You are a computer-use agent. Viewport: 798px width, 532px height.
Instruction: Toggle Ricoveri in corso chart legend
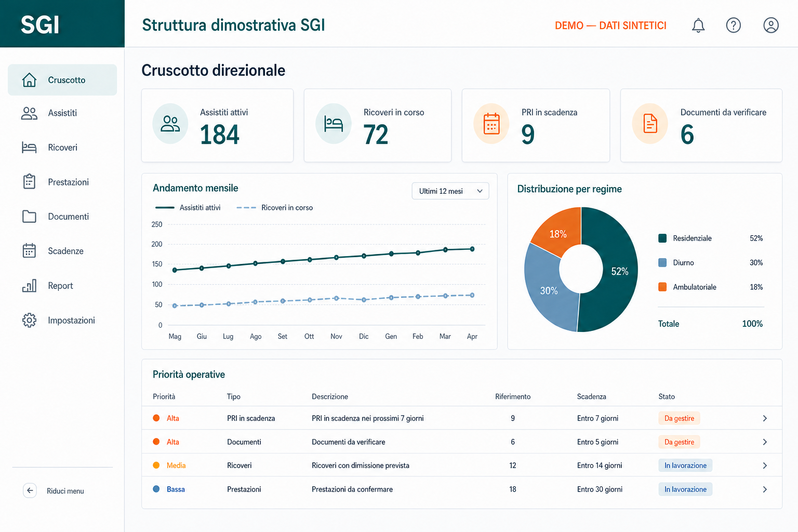pos(275,208)
